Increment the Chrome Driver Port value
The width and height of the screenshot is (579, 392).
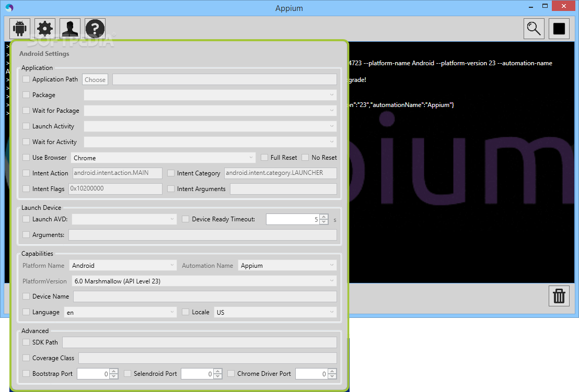tap(332, 371)
